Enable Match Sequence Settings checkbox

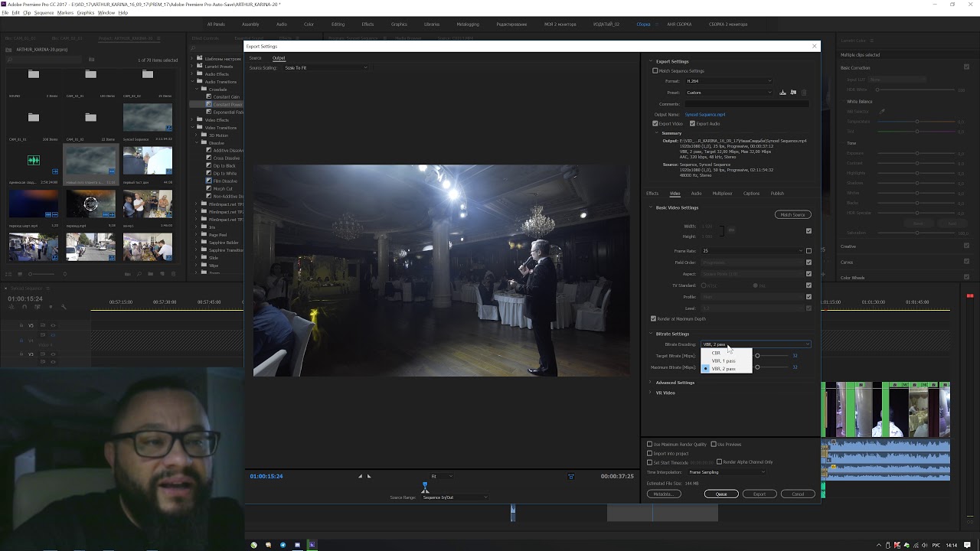pos(655,71)
